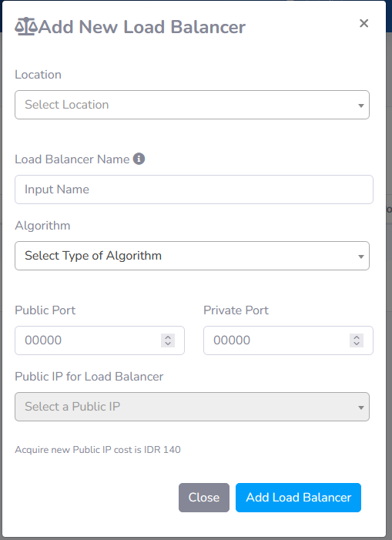
Task: Click the arrow caret of Public IP dropdown
Action: (360, 408)
